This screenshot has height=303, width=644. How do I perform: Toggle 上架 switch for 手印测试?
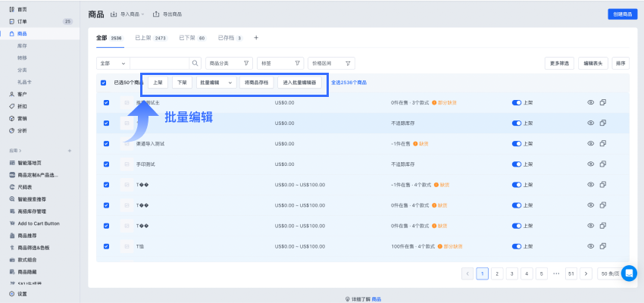coord(516,164)
